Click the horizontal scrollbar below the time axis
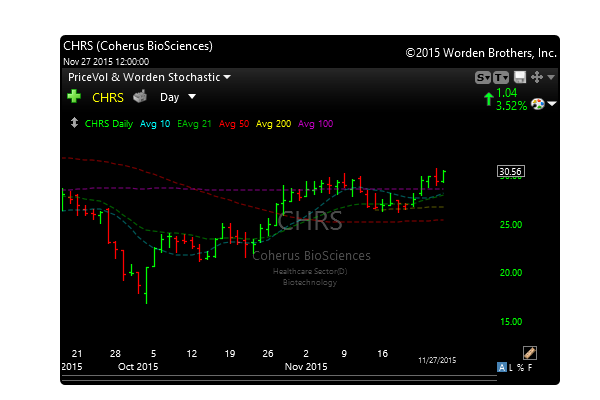600x400 pixels. point(279,378)
